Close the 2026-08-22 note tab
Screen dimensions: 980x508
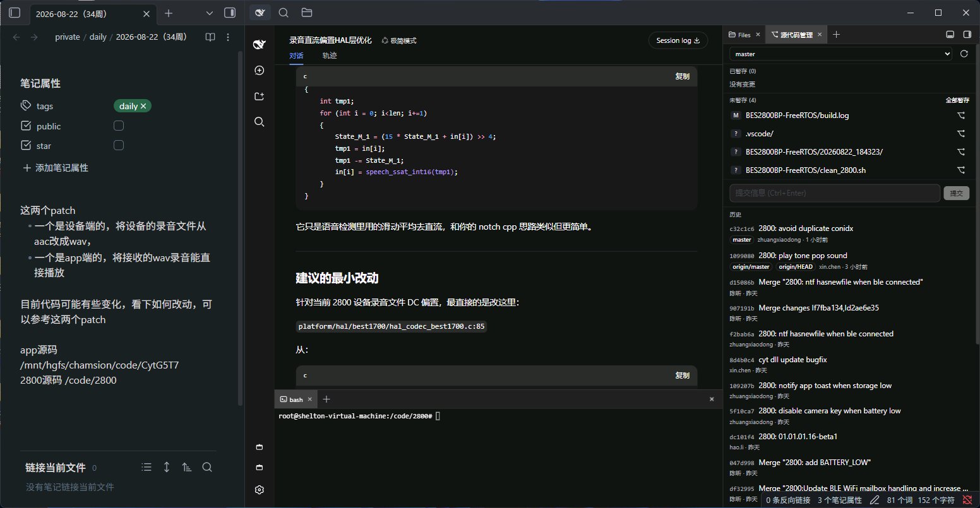pos(146,13)
